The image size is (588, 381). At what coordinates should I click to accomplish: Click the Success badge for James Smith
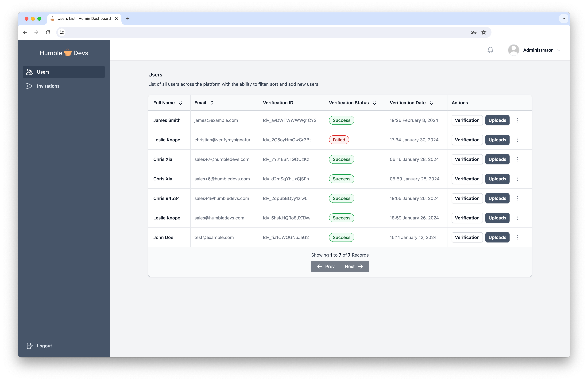click(x=341, y=120)
